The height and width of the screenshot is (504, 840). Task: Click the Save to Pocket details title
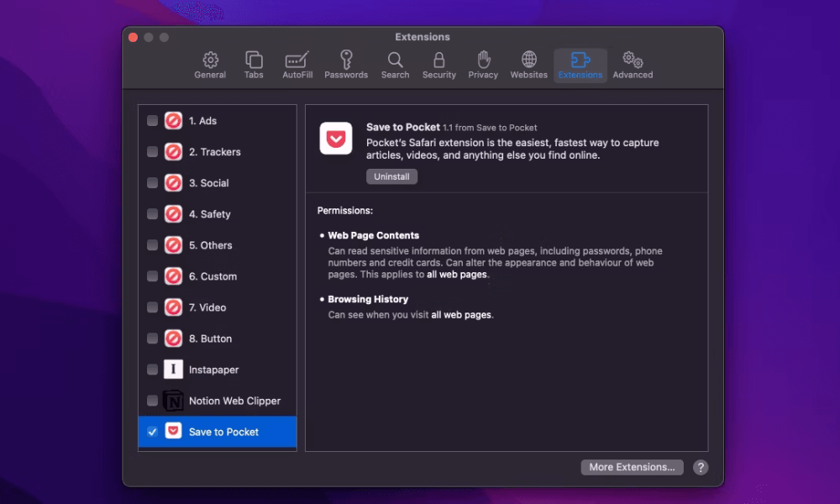point(403,127)
